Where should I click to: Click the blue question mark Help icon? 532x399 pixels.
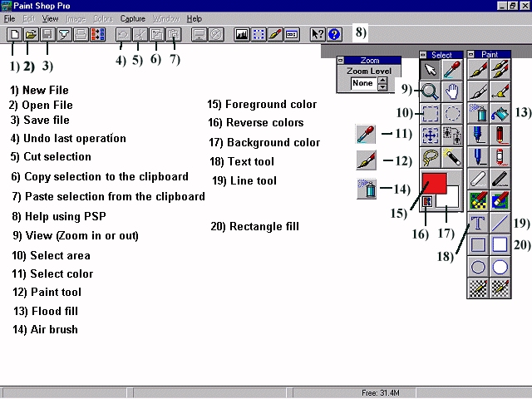pyautogui.click(x=334, y=34)
